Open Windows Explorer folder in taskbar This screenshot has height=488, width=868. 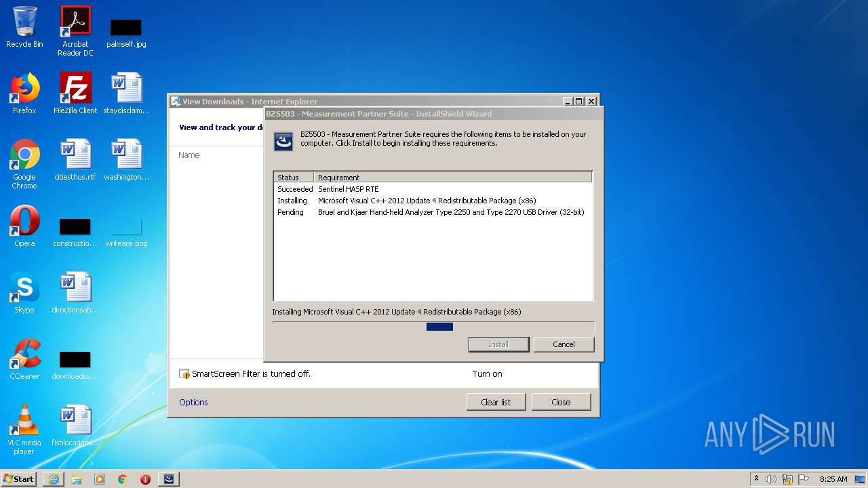77,479
